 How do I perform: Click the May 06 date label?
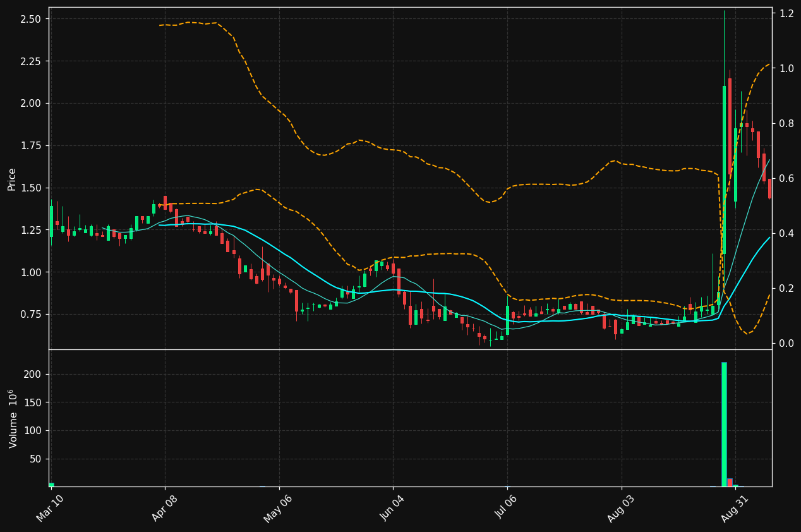[277, 508]
